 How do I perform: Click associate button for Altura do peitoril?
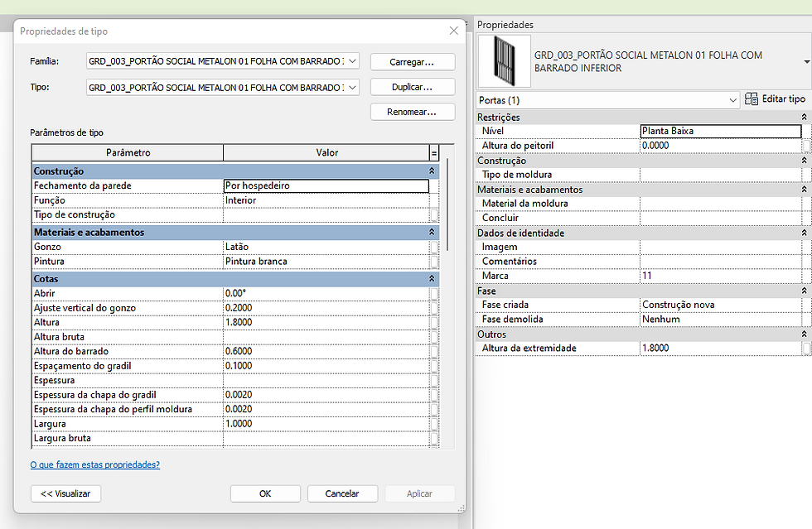click(807, 146)
